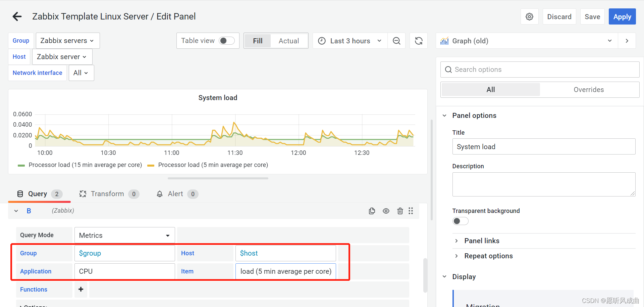Click the $group input field
The image size is (644, 307).
[124, 253]
